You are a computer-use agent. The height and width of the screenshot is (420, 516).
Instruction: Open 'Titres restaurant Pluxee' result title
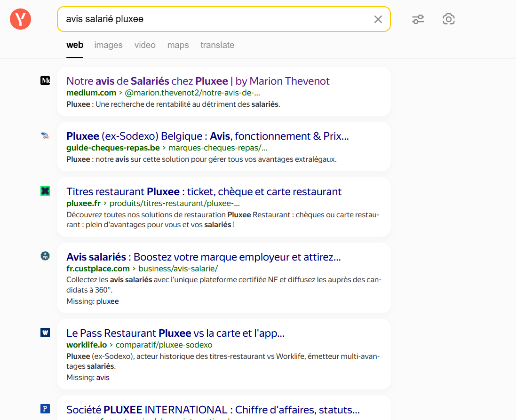click(x=204, y=191)
